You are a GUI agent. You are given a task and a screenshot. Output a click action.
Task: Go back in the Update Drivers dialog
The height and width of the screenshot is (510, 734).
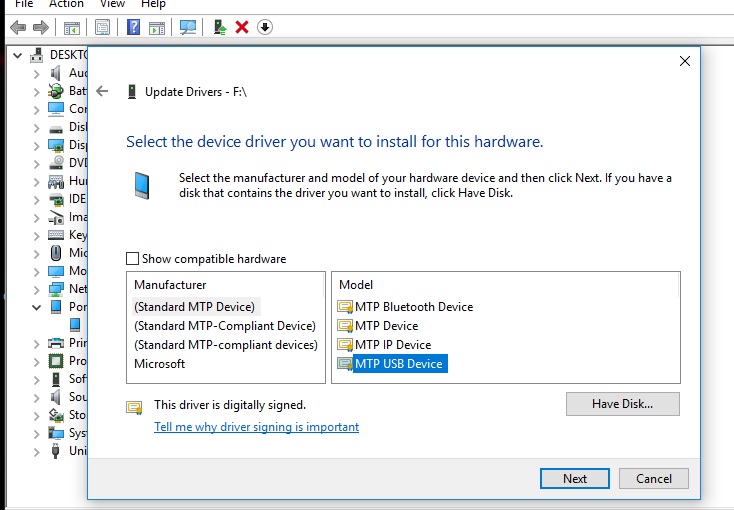[x=102, y=91]
